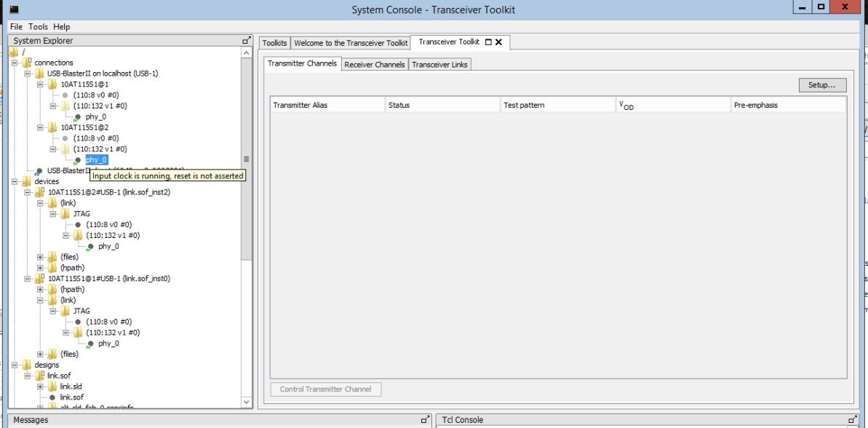The width and height of the screenshot is (868, 428).
Task: Click the Control Transmitter Channel button
Action: pos(325,389)
